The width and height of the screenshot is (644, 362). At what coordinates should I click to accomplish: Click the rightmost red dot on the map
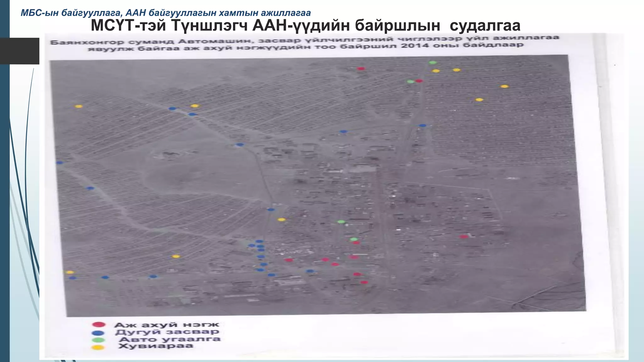(x=464, y=237)
